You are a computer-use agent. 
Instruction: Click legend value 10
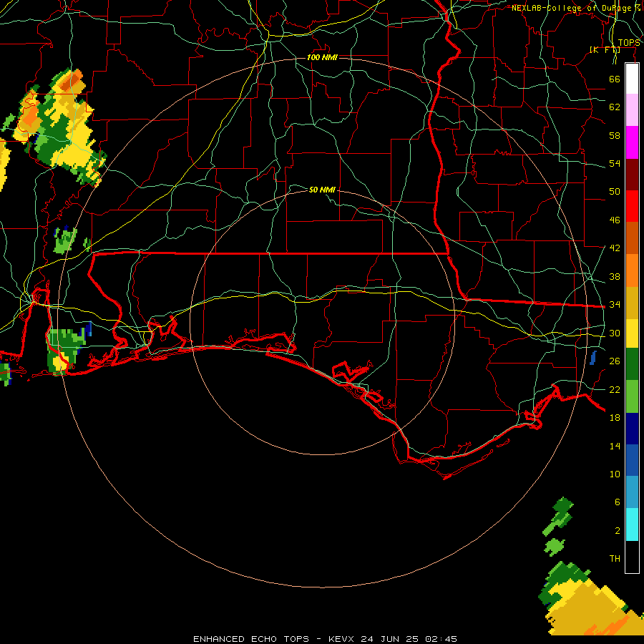click(x=615, y=474)
